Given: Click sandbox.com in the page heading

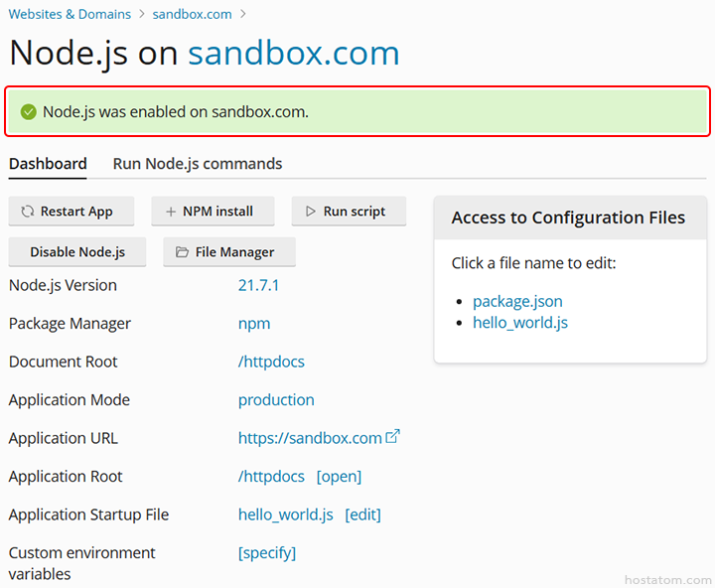Looking at the screenshot, I should click(x=293, y=53).
